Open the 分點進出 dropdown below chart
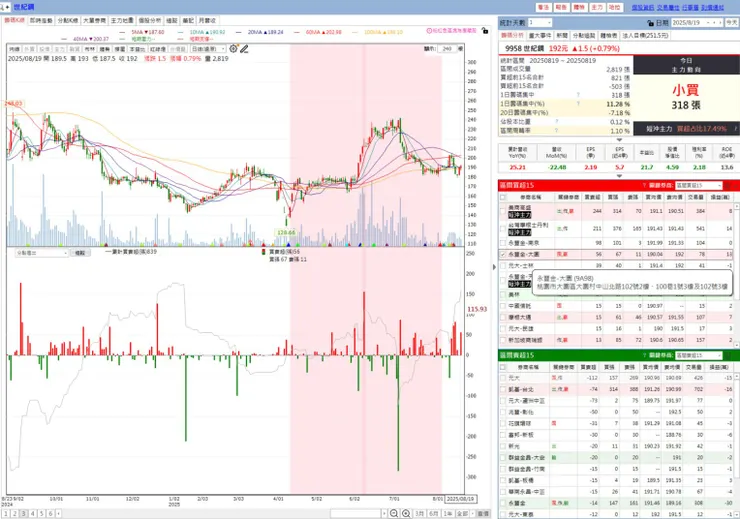The image size is (740, 519). pos(42,253)
